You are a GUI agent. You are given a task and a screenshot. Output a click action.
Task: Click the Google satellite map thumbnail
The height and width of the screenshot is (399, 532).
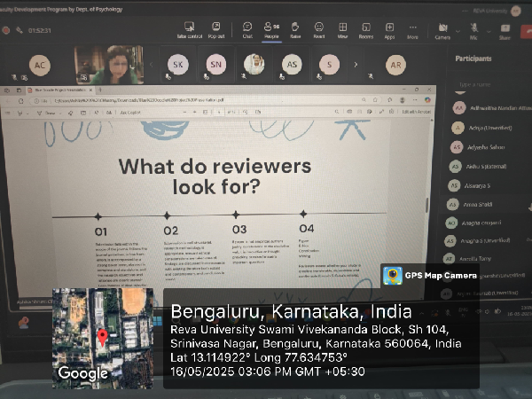[x=103, y=339]
